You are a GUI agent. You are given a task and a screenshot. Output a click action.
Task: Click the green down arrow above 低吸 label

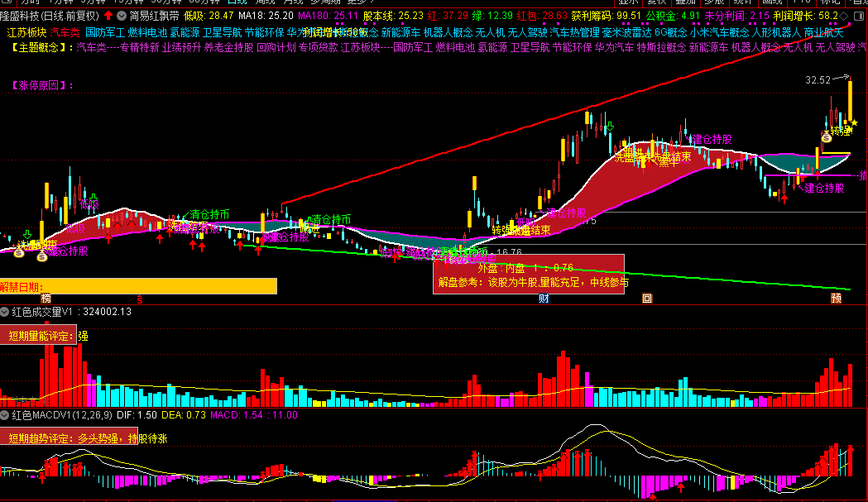[93, 198]
